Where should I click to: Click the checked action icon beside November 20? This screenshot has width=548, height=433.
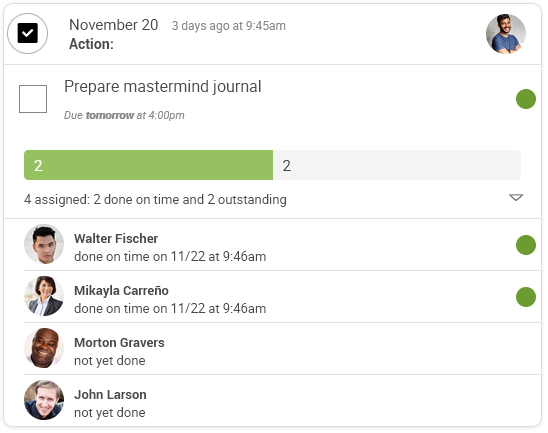click(x=28, y=34)
